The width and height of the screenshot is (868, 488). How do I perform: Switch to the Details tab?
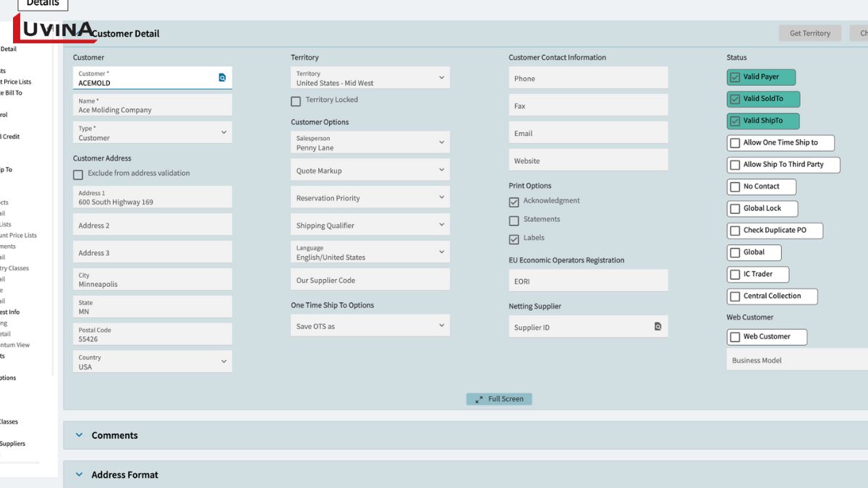coord(43,4)
